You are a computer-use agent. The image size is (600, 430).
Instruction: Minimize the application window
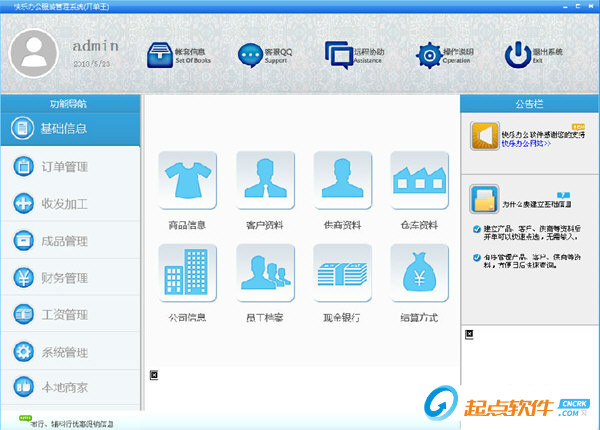click(565, 7)
